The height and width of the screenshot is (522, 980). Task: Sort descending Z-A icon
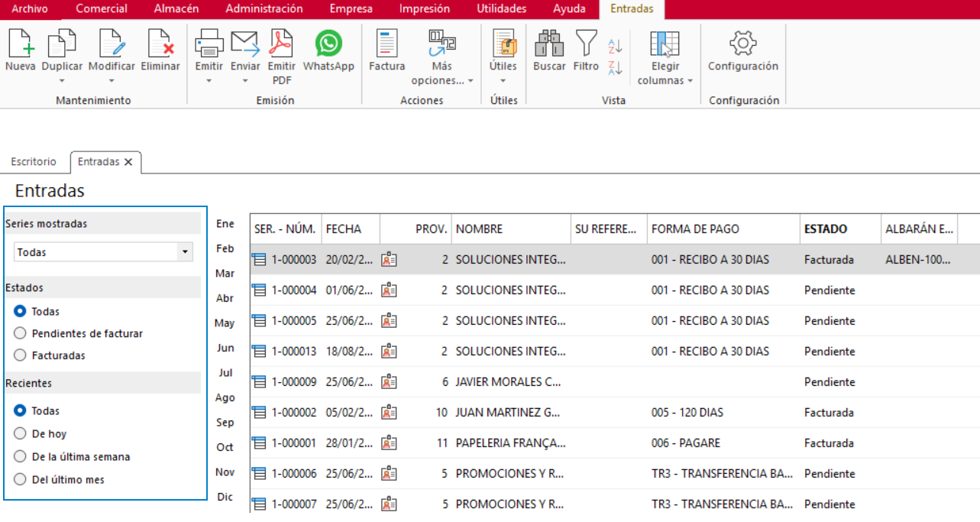[x=615, y=67]
